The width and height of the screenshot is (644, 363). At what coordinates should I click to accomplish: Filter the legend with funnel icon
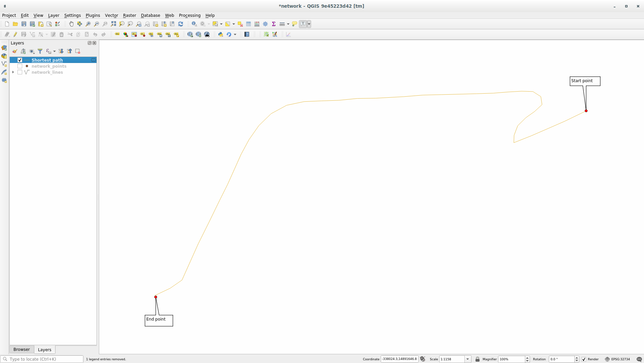40,51
